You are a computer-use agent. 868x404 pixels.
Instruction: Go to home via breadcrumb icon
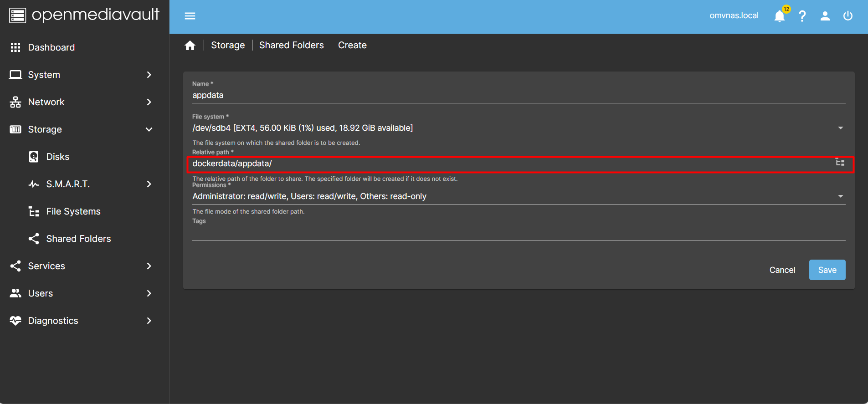pos(190,45)
